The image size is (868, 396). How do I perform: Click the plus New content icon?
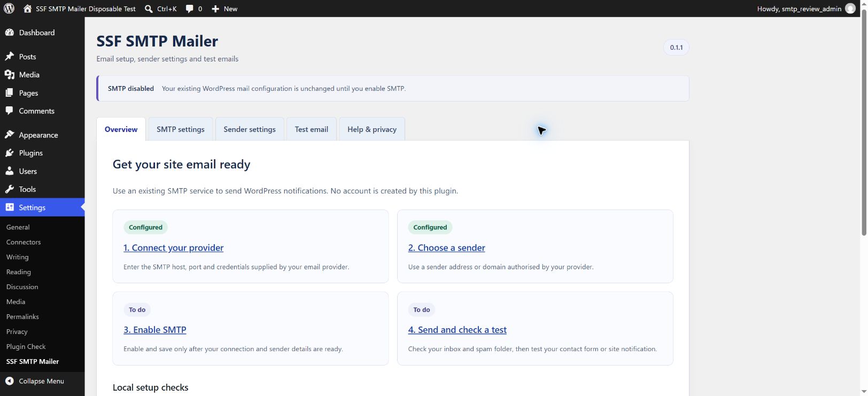(x=215, y=9)
